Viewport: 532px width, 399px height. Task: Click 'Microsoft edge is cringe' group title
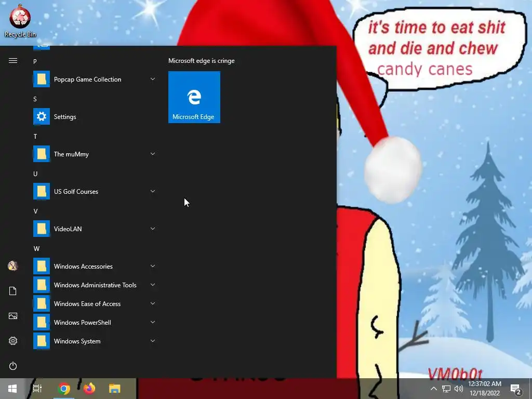tap(202, 61)
